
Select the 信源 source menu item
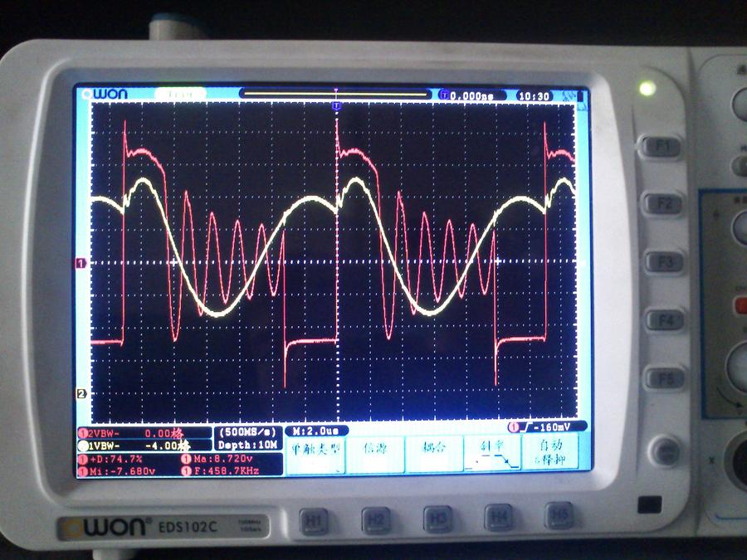pos(374,454)
